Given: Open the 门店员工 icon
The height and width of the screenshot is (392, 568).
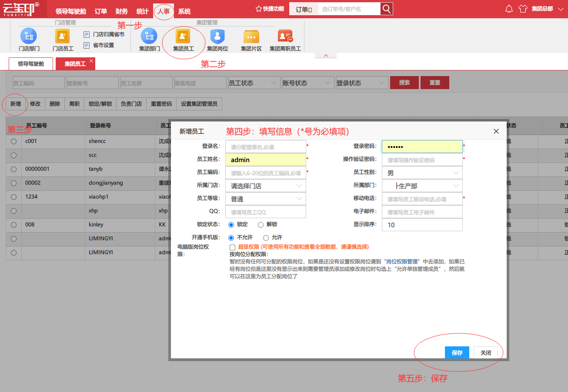Looking at the screenshot, I should 63,36.
